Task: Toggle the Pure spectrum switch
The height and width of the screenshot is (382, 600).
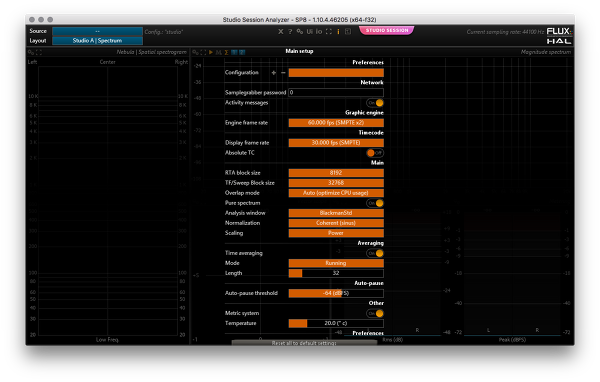Action: pos(375,203)
